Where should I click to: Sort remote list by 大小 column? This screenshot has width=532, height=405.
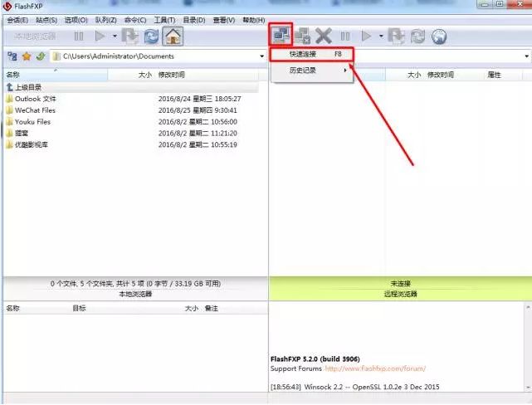414,75
